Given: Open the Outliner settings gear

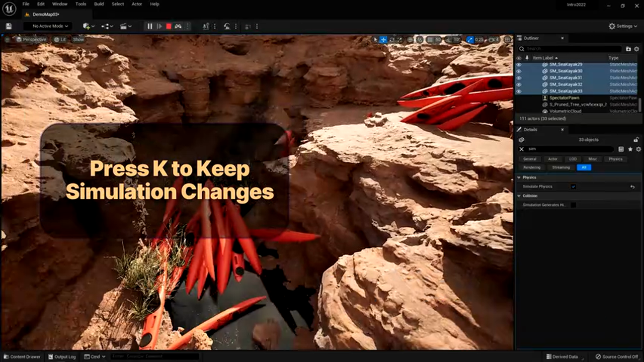Looking at the screenshot, I should coord(637,49).
